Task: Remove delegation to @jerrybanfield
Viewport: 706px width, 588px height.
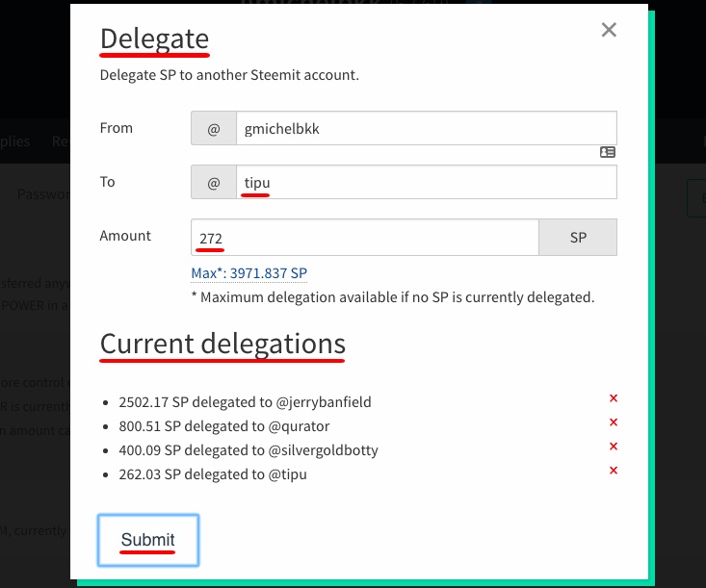Action: (x=614, y=398)
